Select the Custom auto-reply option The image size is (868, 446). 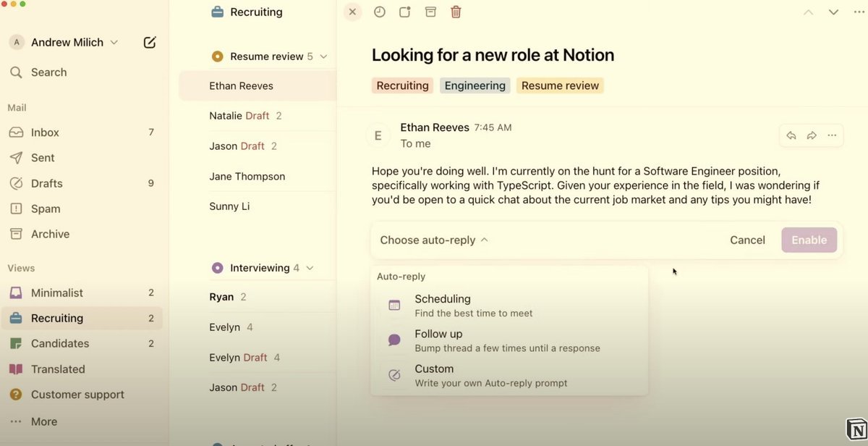(509, 375)
